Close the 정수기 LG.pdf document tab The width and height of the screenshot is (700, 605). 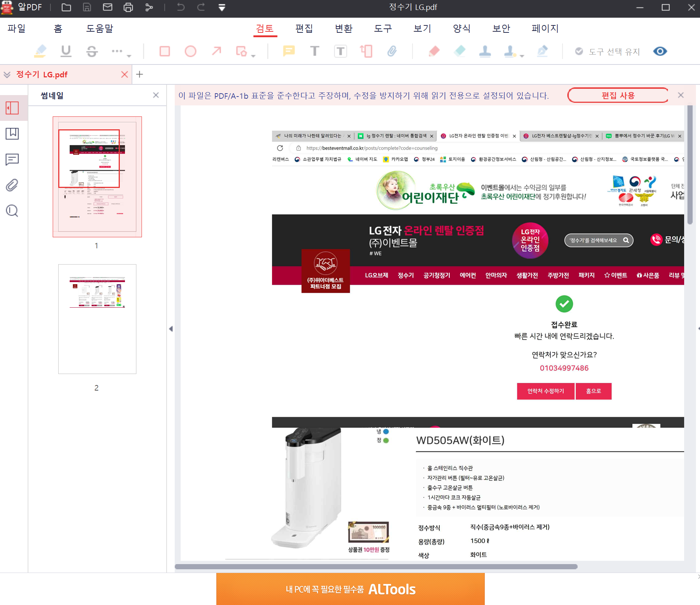[x=125, y=74]
